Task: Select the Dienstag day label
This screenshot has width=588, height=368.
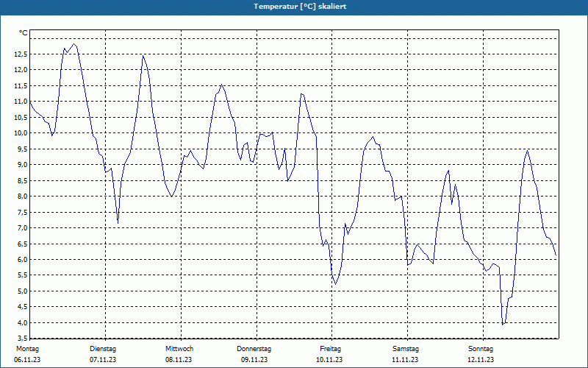Action: click(x=103, y=349)
